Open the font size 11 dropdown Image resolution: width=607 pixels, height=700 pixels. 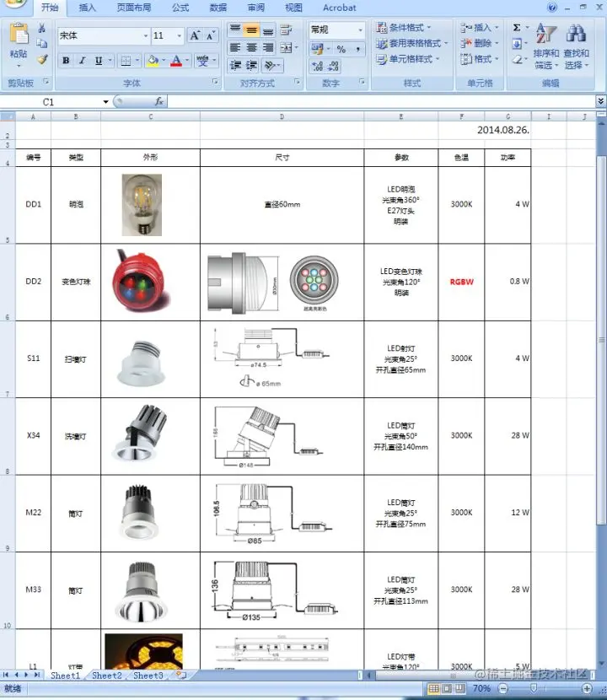click(180, 35)
